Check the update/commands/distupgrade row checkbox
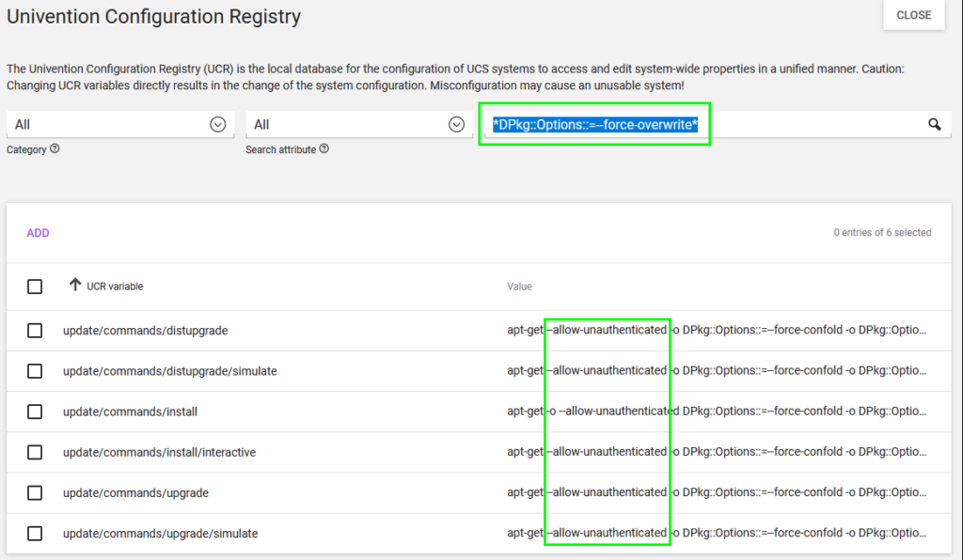The image size is (963, 560). coord(35,331)
